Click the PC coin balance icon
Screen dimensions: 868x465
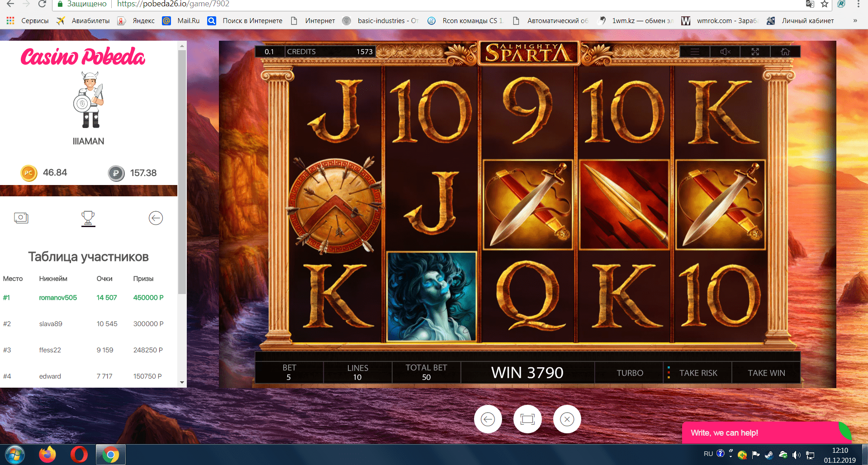pyautogui.click(x=28, y=173)
